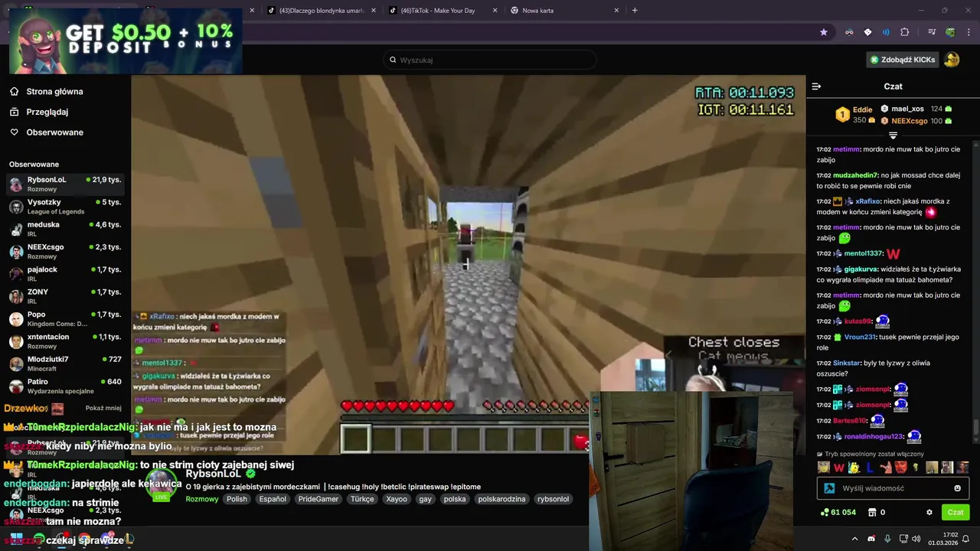Screen dimensions: 980x551
Task: Open Popo Kingdom Come channel
Action: click(x=65, y=318)
